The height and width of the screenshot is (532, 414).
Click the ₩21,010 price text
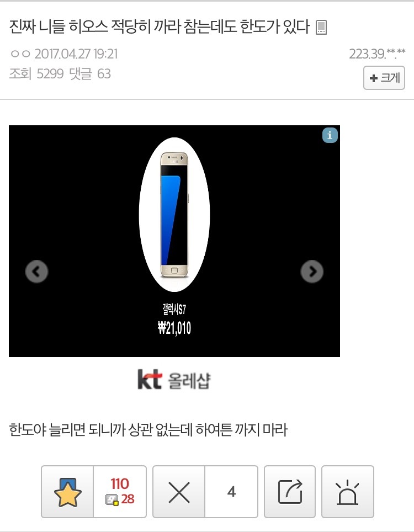pos(174,328)
